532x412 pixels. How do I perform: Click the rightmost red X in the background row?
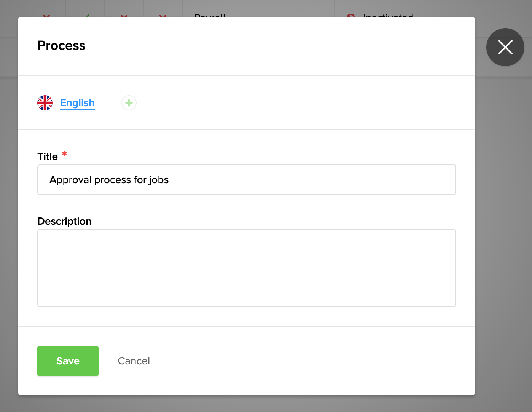162,17
